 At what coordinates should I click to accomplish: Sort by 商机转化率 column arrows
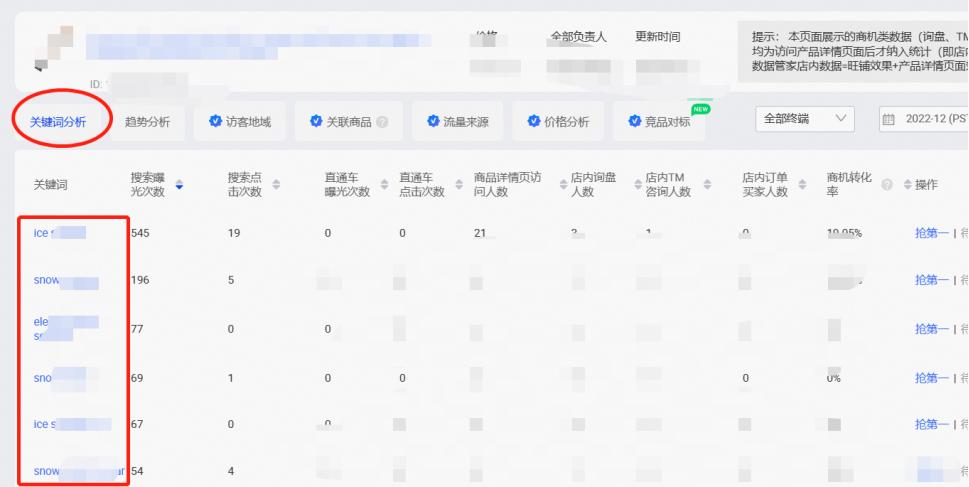click(907, 184)
